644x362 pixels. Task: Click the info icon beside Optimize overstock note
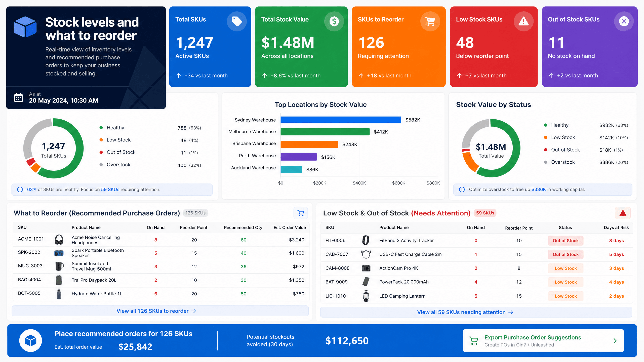click(x=462, y=190)
